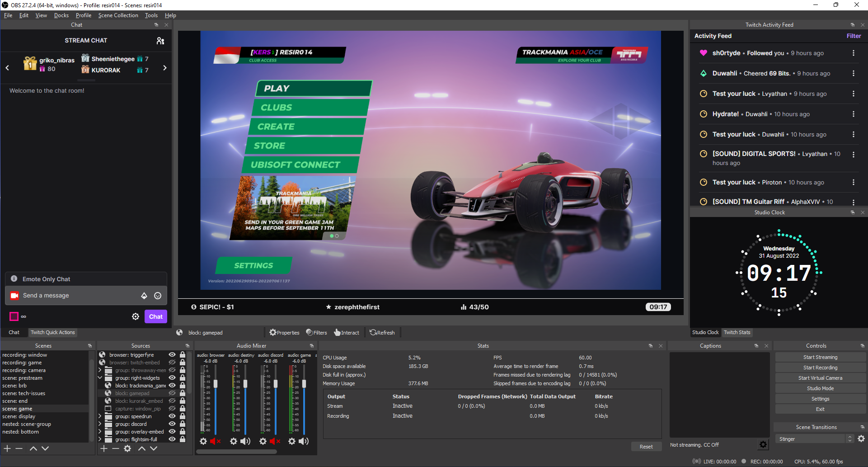Add a new scene with plus icon
The height and width of the screenshot is (467, 868).
tap(7, 448)
